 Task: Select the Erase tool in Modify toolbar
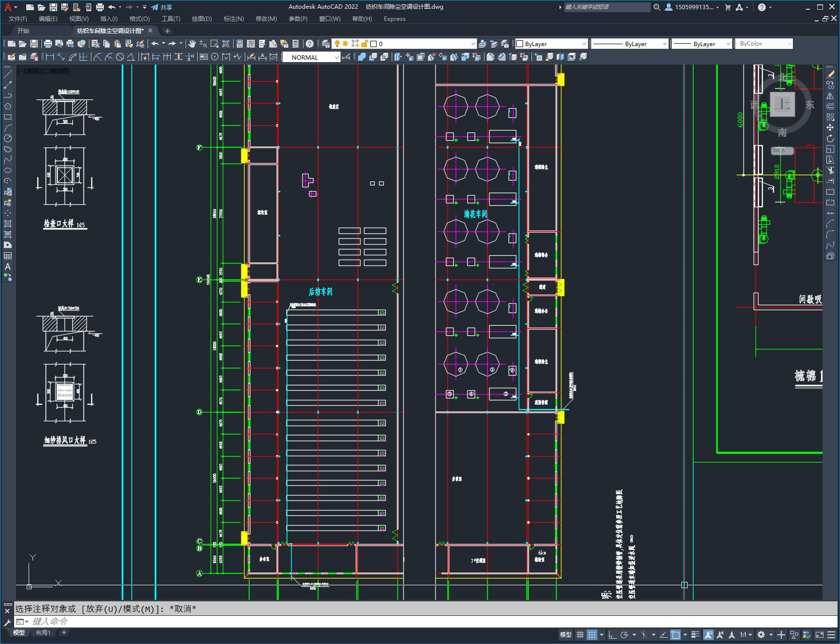point(830,74)
